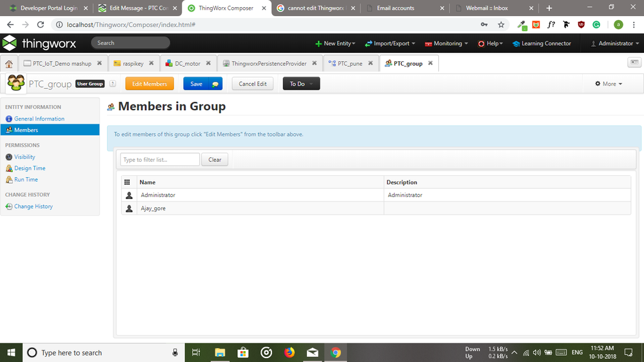Click the keyboard icon at the tab bar's right end
The height and width of the screenshot is (362, 644).
click(634, 62)
